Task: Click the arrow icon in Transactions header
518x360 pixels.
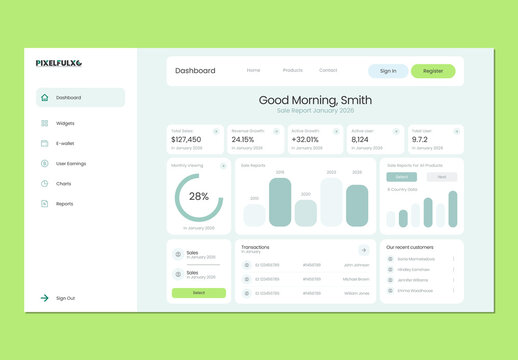Action: (364, 250)
